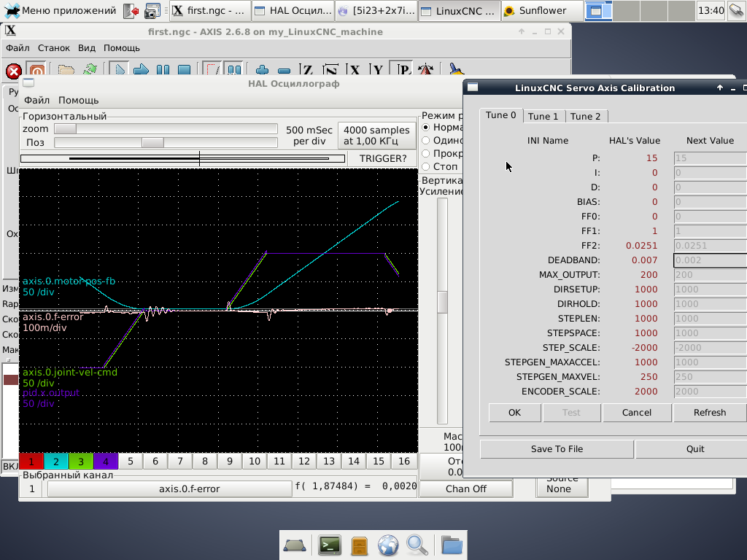747x560 pixels.
Task: Click the pause program icon in AXIS toolbar
Action: coord(163,71)
